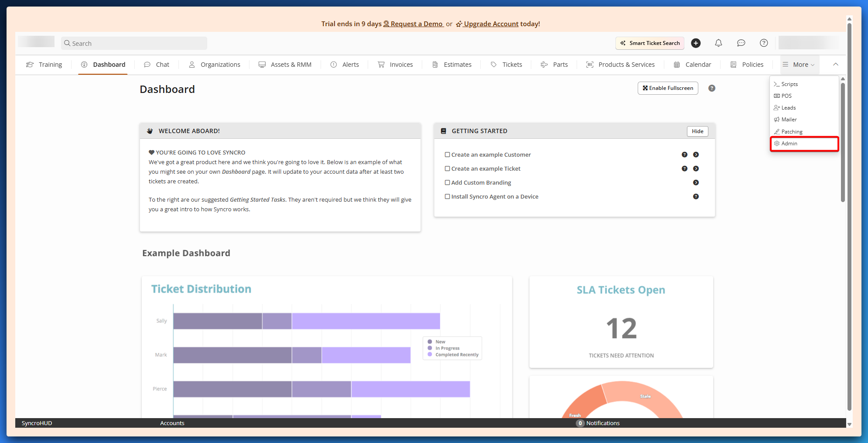The image size is (868, 443).
Task: Open the Policies tab
Action: [x=747, y=65]
